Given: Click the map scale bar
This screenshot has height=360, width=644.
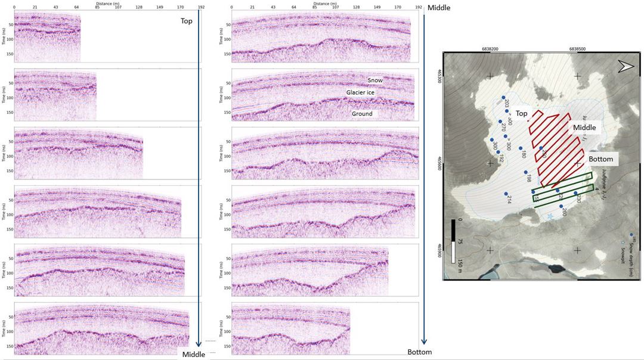Looking at the screenshot, I should [454, 241].
